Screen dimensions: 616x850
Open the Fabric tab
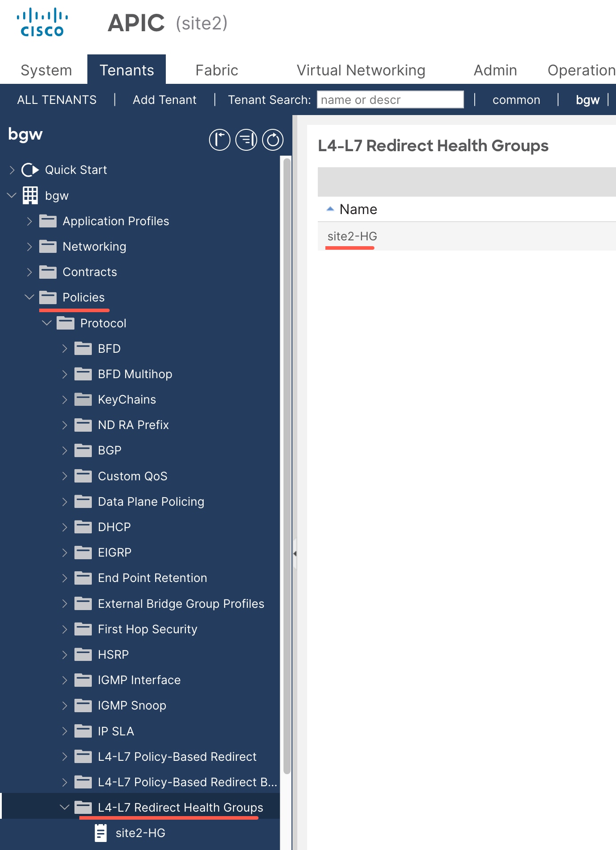[217, 70]
